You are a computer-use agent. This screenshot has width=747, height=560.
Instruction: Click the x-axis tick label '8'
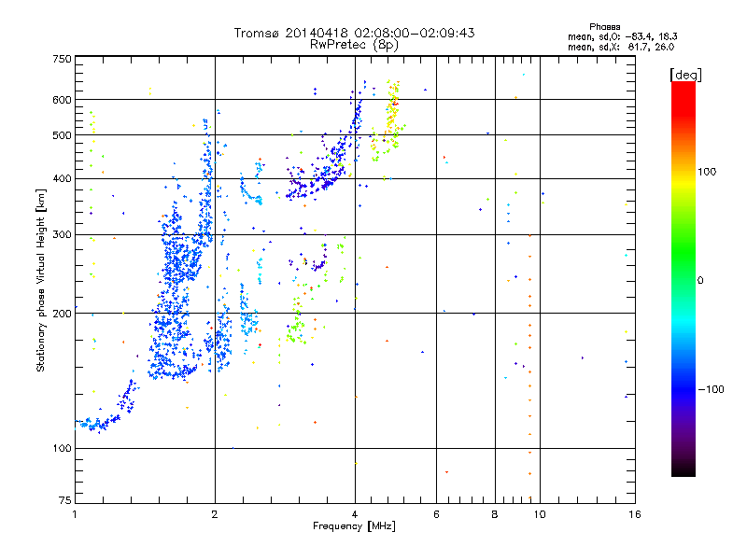pyautogui.click(x=495, y=514)
